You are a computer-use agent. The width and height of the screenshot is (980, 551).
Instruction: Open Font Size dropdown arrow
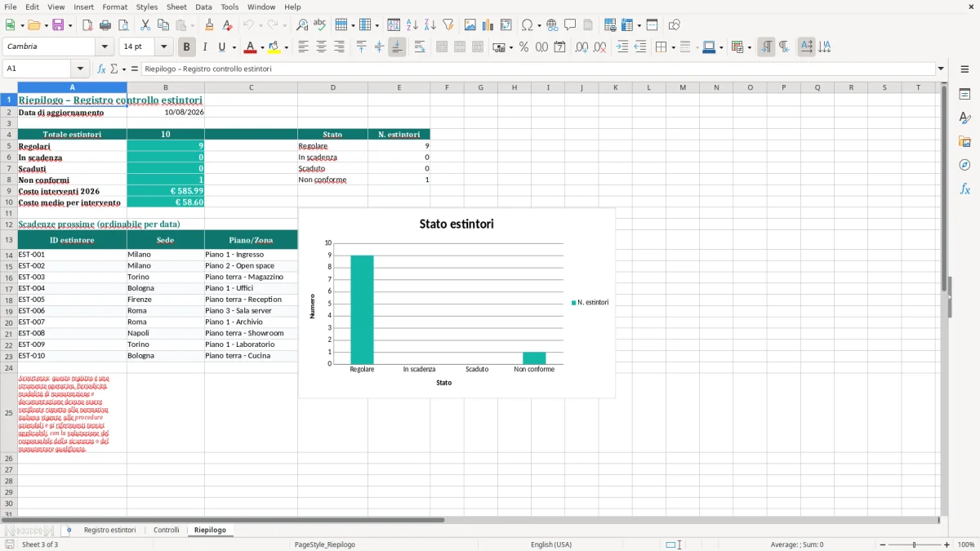[x=164, y=47]
